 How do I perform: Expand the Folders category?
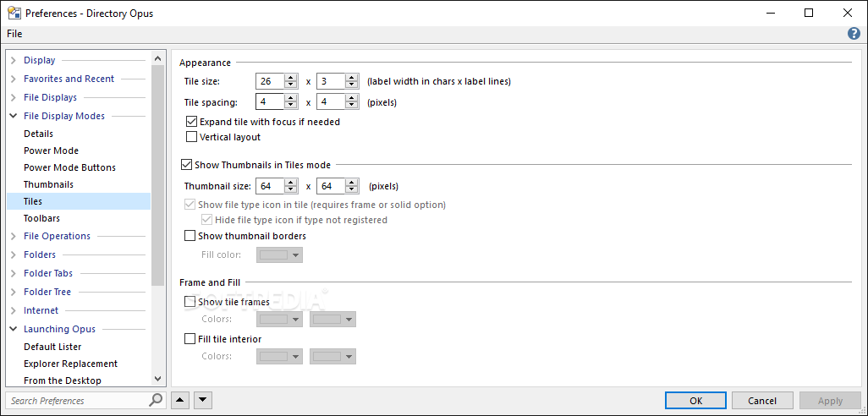[x=14, y=255]
